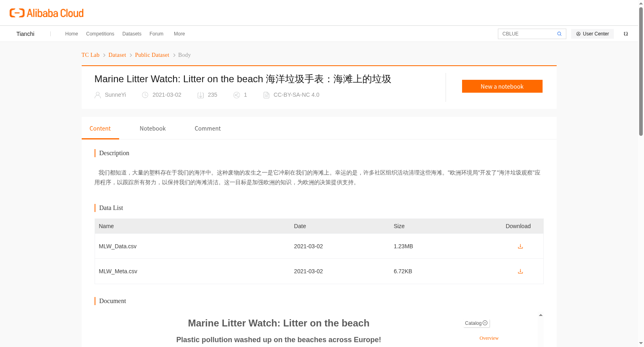The height and width of the screenshot is (347, 644).
Task: Click the page scrollbar down arrow
Action: 641,343
